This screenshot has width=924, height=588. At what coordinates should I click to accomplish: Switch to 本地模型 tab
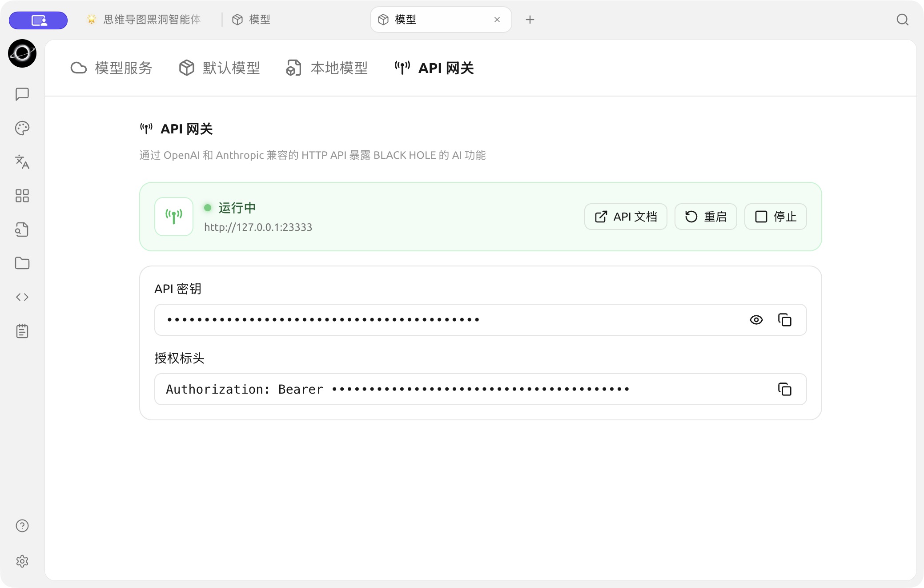(327, 68)
